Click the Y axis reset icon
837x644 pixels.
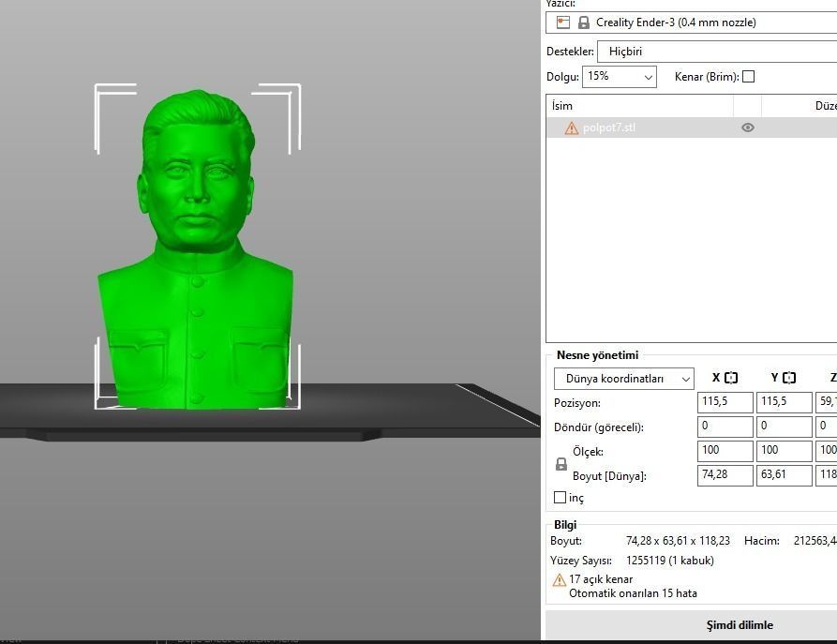pos(789,378)
